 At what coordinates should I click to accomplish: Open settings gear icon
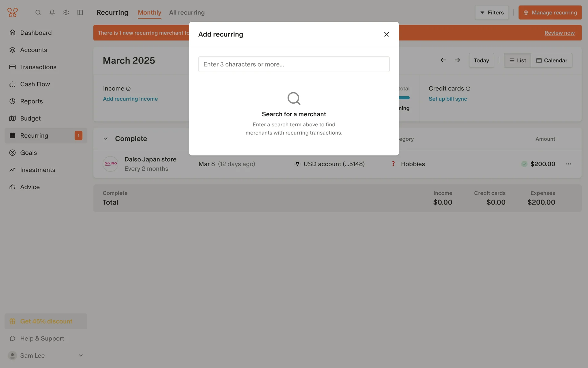66,13
